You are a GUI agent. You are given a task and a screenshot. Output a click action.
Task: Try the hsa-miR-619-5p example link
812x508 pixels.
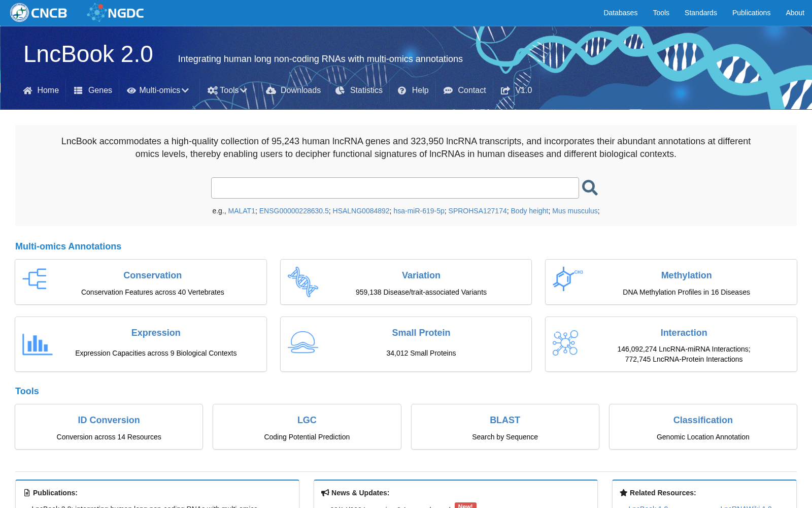(419, 211)
